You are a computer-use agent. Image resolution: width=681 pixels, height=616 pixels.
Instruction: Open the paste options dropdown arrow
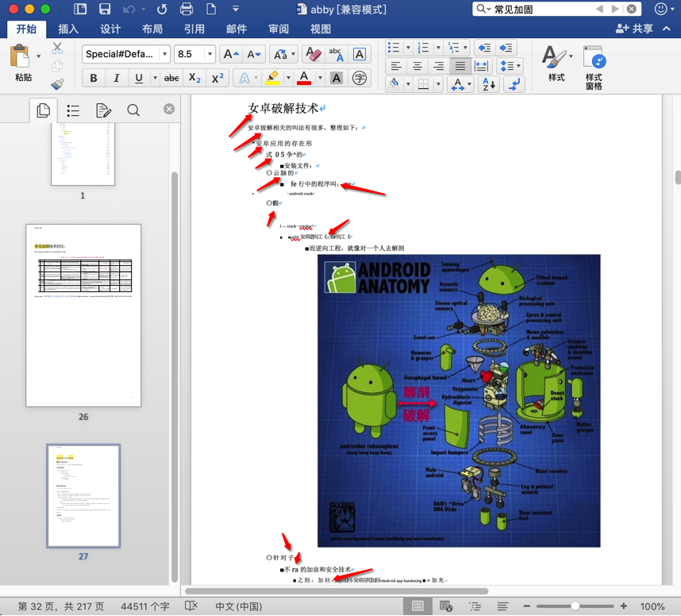click(x=39, y=56)
